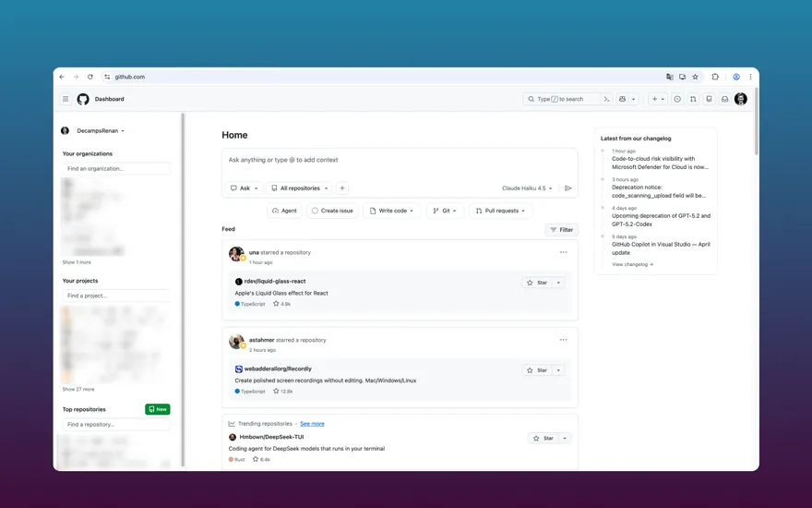Click the Find an organization field
The width and height of the screenshot is (812, 508).
(116, 168)
